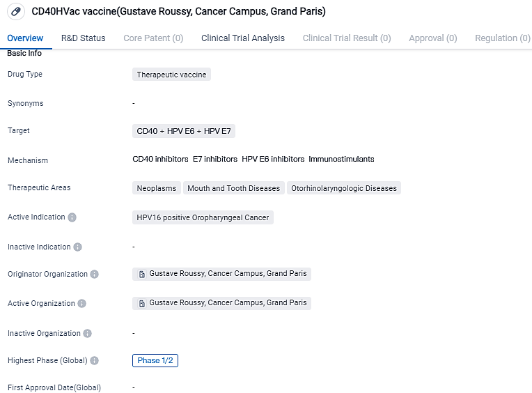
Task: Open the Core Patent (0) tab
Action: pos(153,38)
